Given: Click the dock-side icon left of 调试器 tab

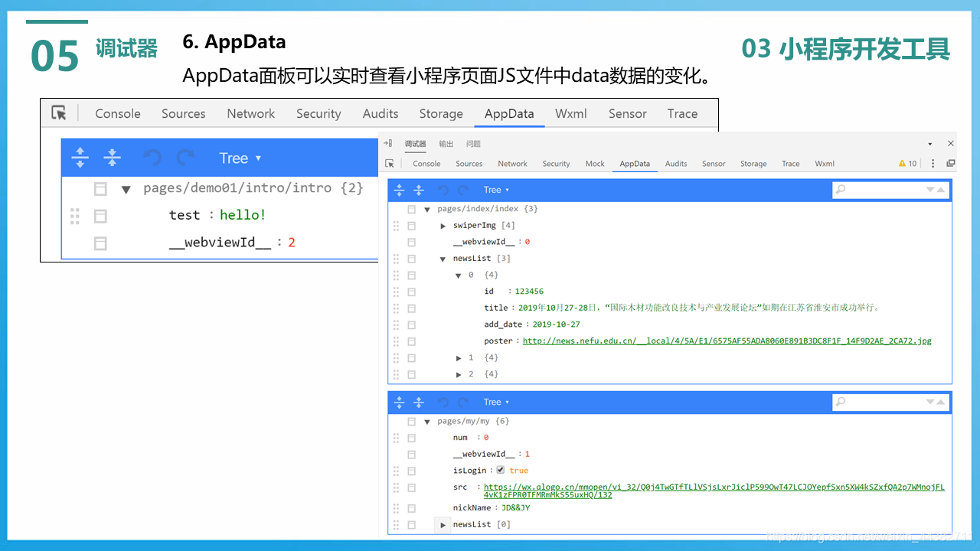Looking at the screenshot, I should [388, 143].
